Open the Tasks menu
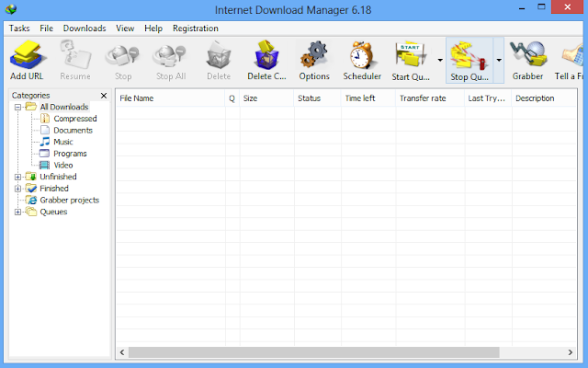 point(19,29)
